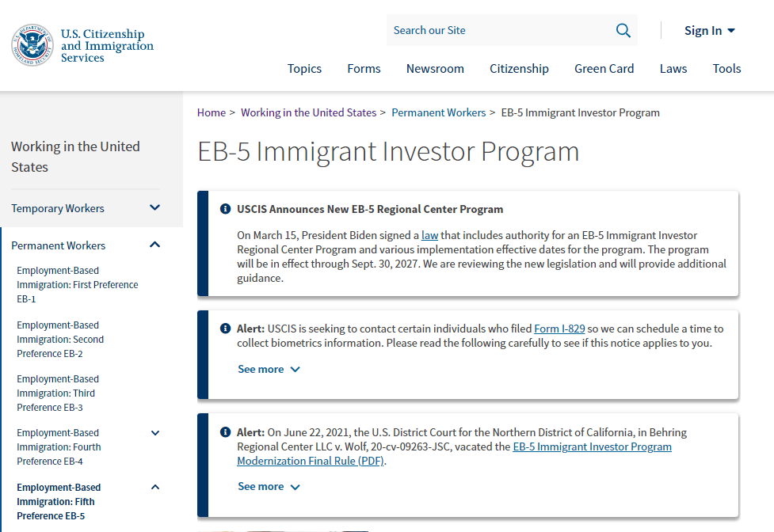
Task: Open the Topics menu
Action: pos(304,69)
